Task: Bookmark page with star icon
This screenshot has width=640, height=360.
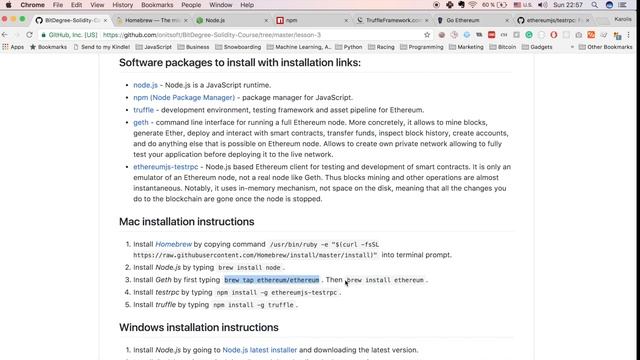Action: (x=427, y=35)
